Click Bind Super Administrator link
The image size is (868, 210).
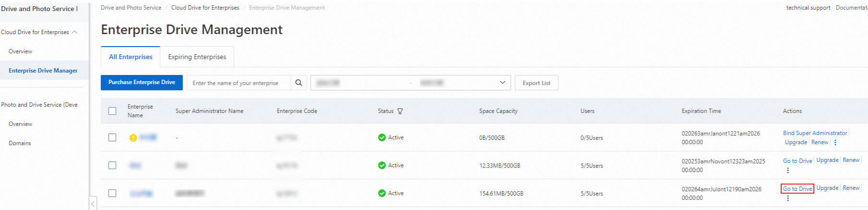click(x=815, y=133)
